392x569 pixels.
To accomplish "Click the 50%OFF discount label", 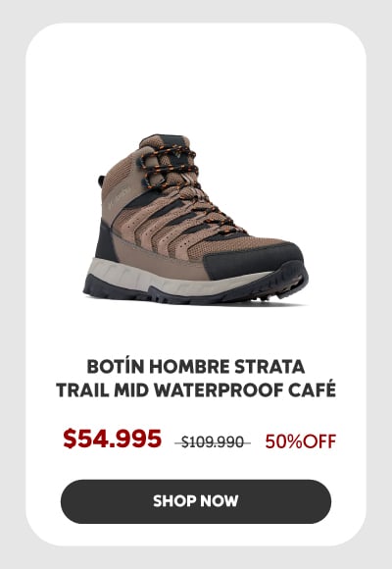I will coord(301,441).
